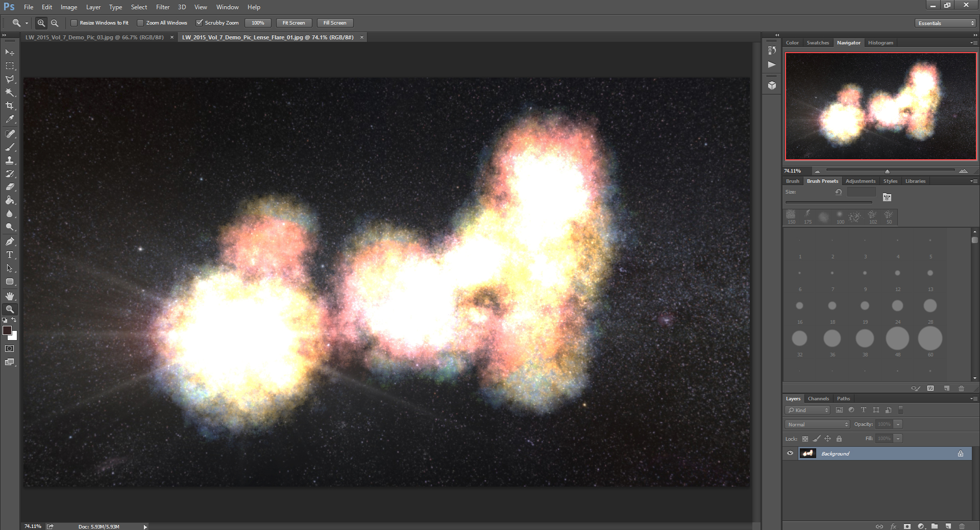The height and width of the screenshot is (530, 980).
Task: Select the Clone Stamp tool
Action: 10,160
